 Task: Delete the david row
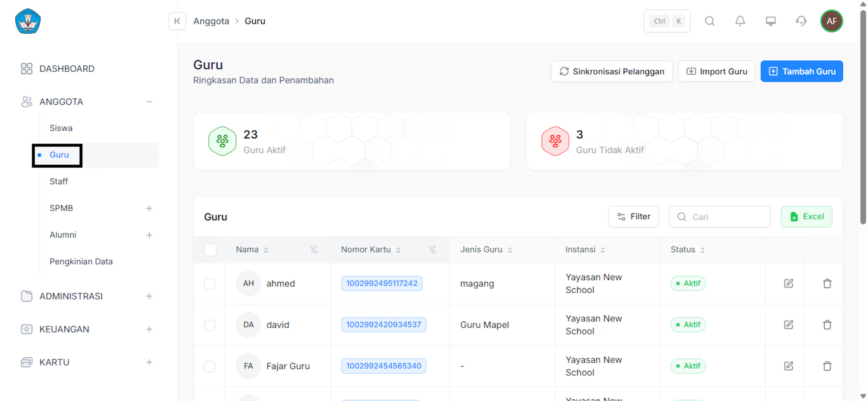point(827,325)
